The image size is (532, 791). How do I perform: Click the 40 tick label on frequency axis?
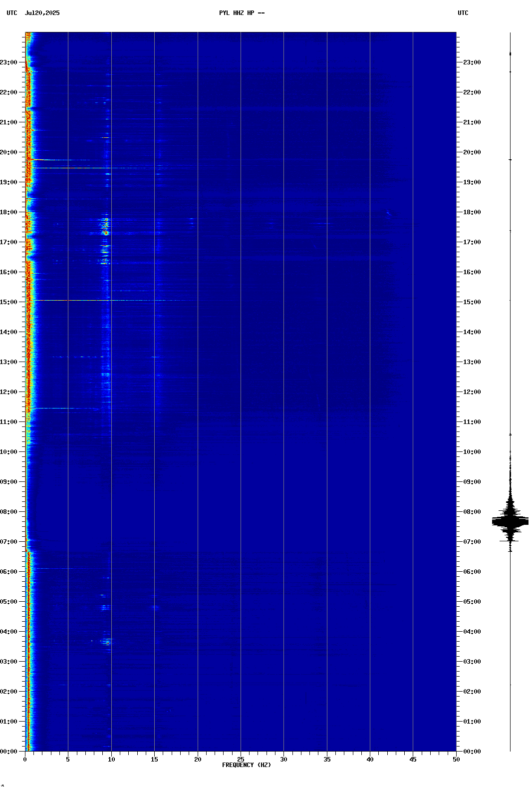(x=370, y=760)
